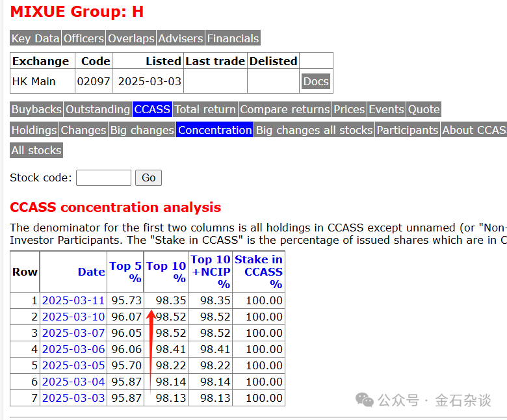Open the Participants sub-tab

click(x=408, y=130)
